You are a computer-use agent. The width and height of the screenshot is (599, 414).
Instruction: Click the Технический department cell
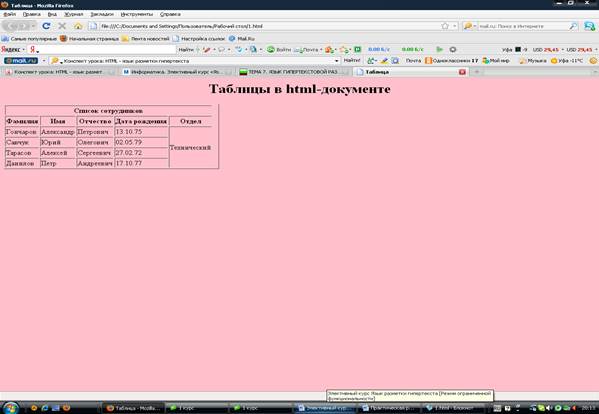[190, 147]
